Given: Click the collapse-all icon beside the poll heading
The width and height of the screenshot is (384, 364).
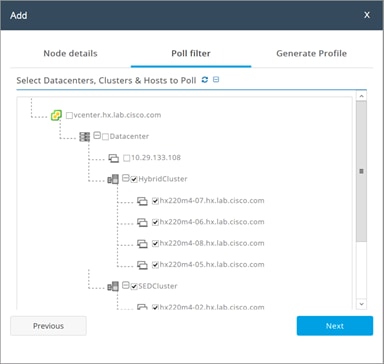Looking at the screenshot, I should (x=216, y=80).
